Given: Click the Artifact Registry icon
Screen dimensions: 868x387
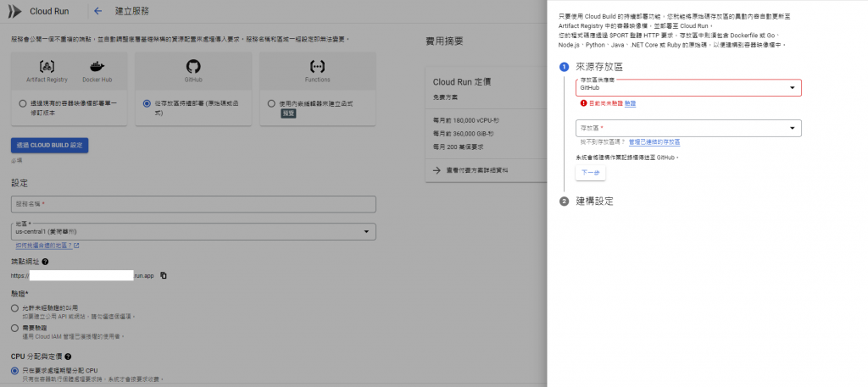Looking at the screenshot, I should [x=47, y=67].
